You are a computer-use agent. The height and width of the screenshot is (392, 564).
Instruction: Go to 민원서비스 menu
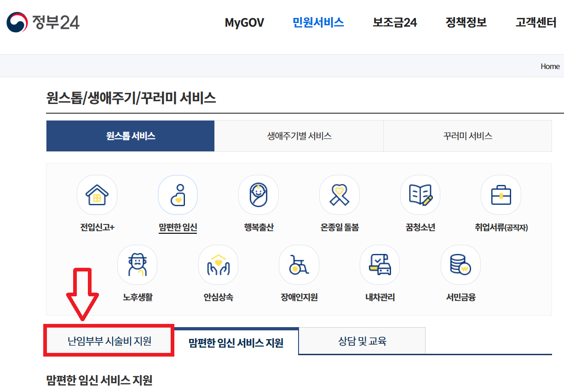pyautogui.click(x=318, y=22)
